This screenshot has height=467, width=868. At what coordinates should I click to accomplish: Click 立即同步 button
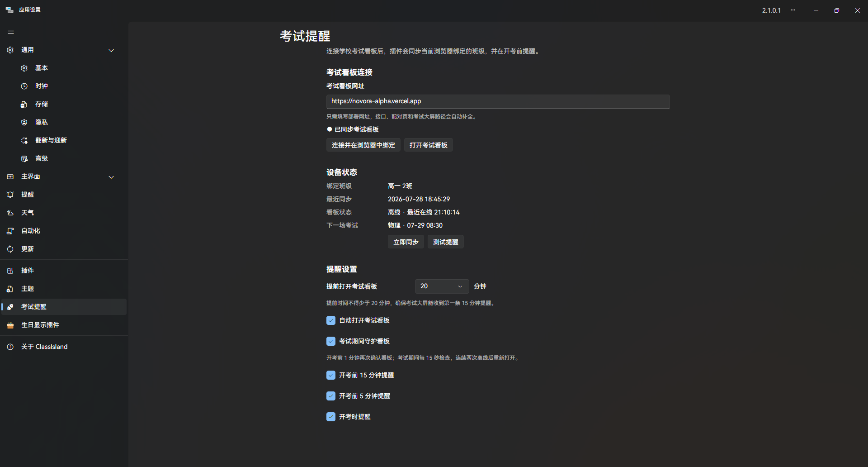coord(406,242)
